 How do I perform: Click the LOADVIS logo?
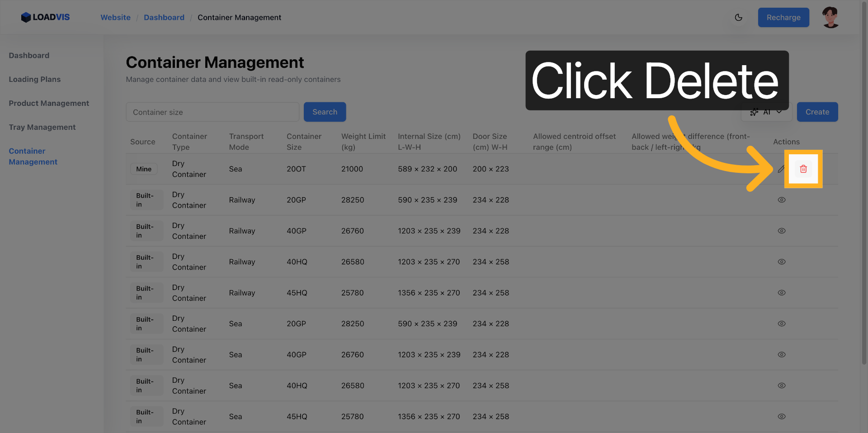click(45, 17)
